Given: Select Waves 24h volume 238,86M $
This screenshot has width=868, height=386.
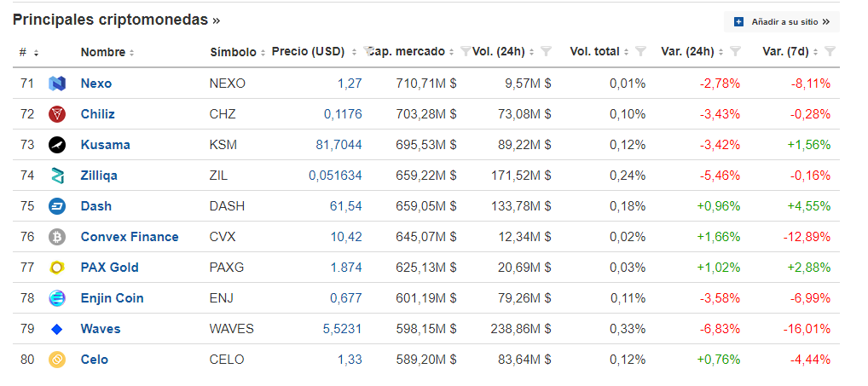Looking at the screenshot, I should click(521, 329).
